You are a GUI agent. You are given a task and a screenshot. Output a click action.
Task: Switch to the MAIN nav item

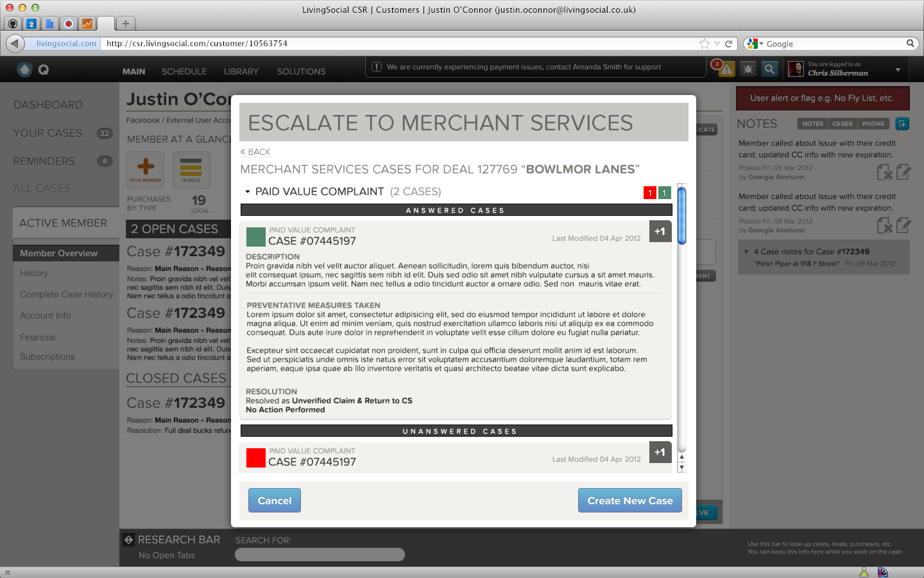[x=134, y=71]
